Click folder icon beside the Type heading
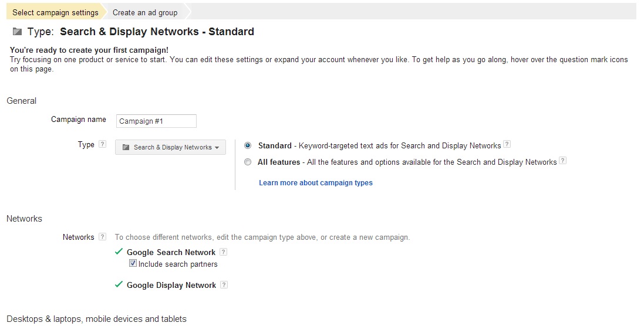The height and width of the screenshot is (326, 644). 17,32
